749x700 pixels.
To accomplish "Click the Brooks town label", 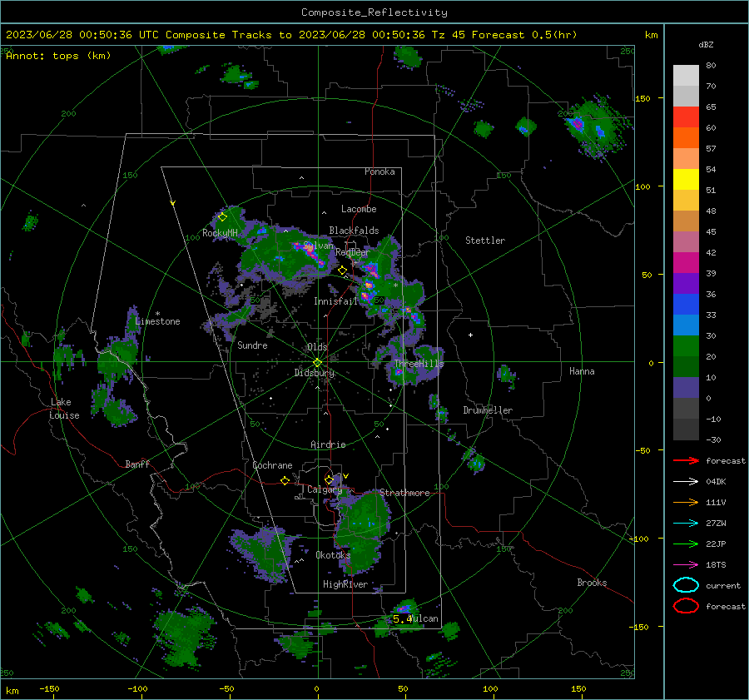I will click(x=592, y=583).
